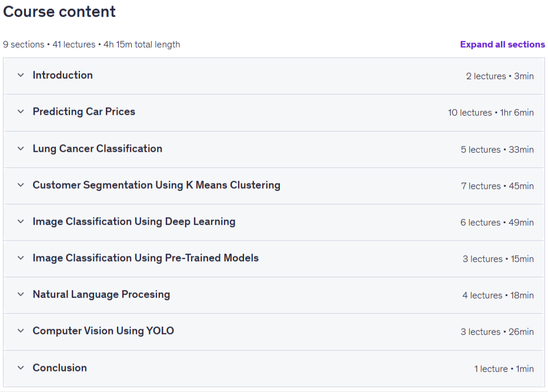Open Image Classification Using Deep Learning title
The width and height of the screenshot is (548, 392).
134,222
